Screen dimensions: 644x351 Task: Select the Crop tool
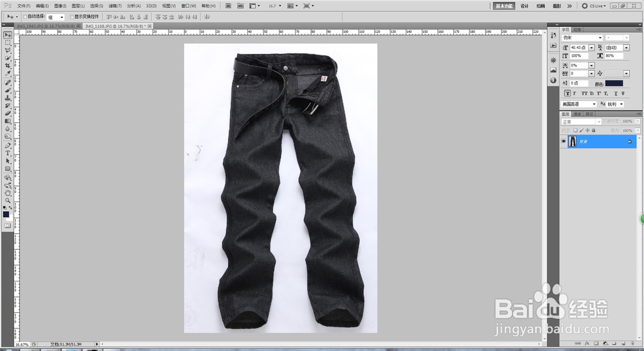[7, 66]
